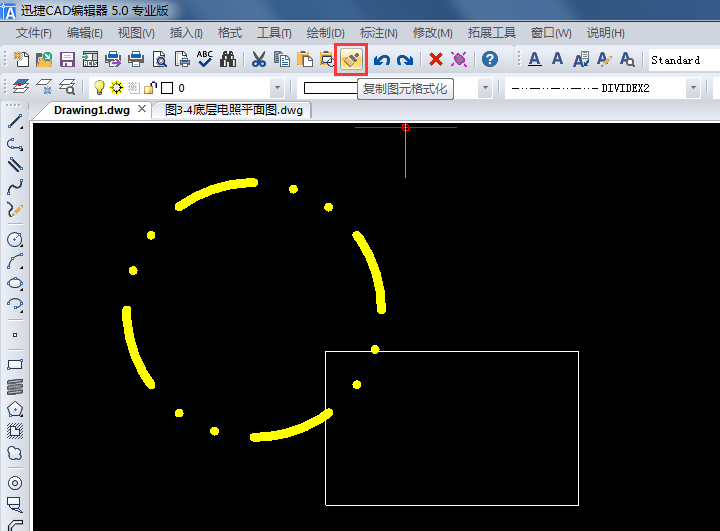Open the 工具(T) menu
This screenshot has width=720, height=531.
tap(274, 33)
